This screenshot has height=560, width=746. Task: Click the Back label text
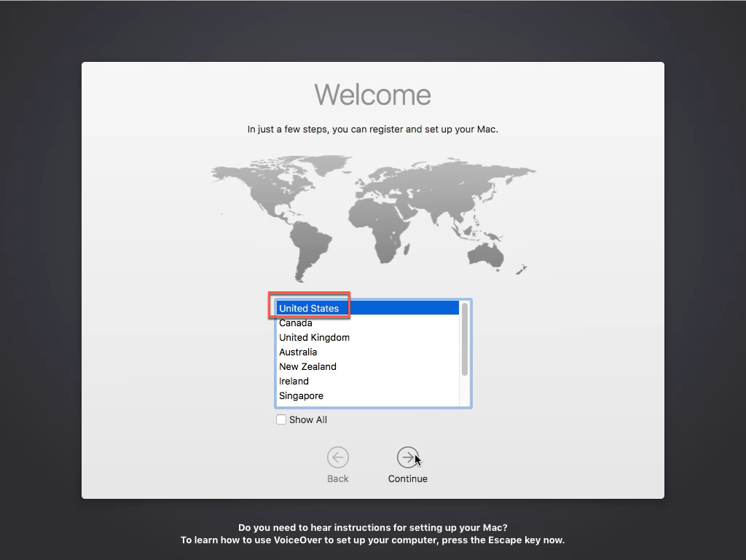tap(338, 478)
